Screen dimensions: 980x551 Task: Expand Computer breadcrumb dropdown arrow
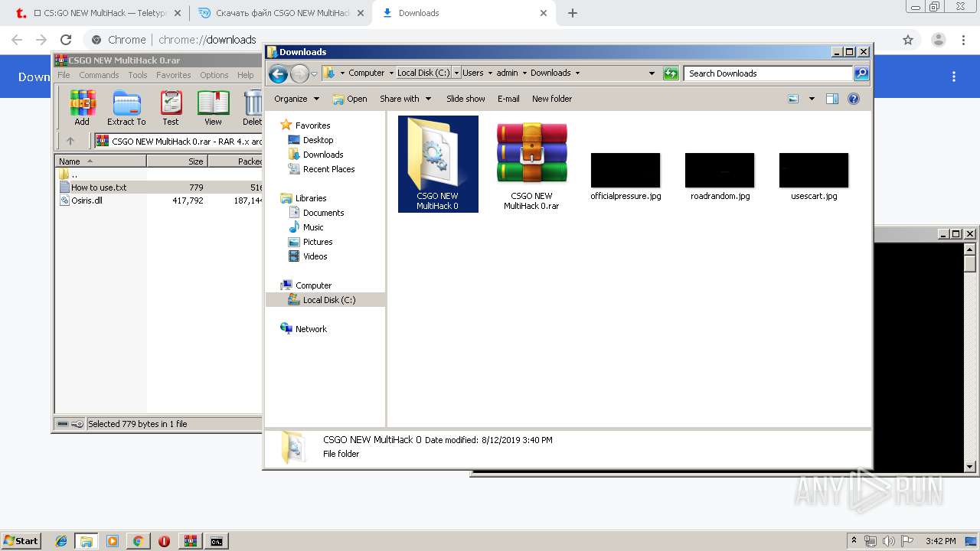pyautogui.click(x=390, y=73)
